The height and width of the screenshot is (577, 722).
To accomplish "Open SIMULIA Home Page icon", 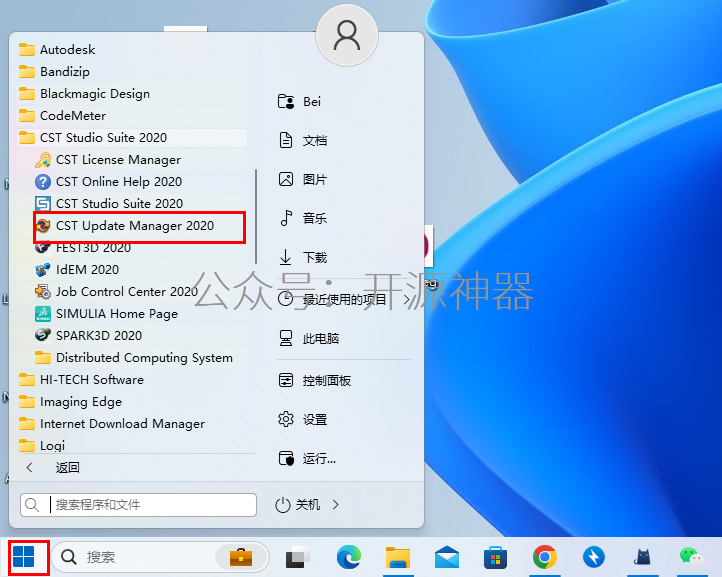I will tap(43, 314).
